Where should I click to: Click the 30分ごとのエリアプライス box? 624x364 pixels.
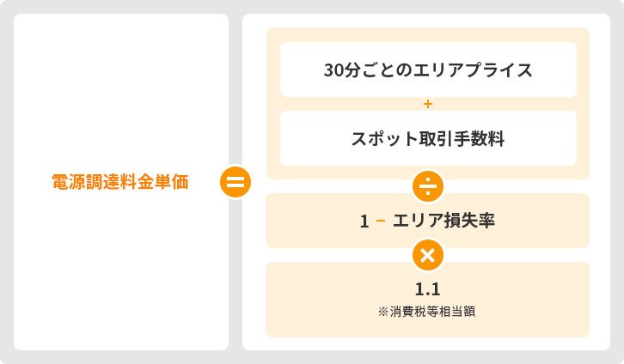tap(428, 70)
